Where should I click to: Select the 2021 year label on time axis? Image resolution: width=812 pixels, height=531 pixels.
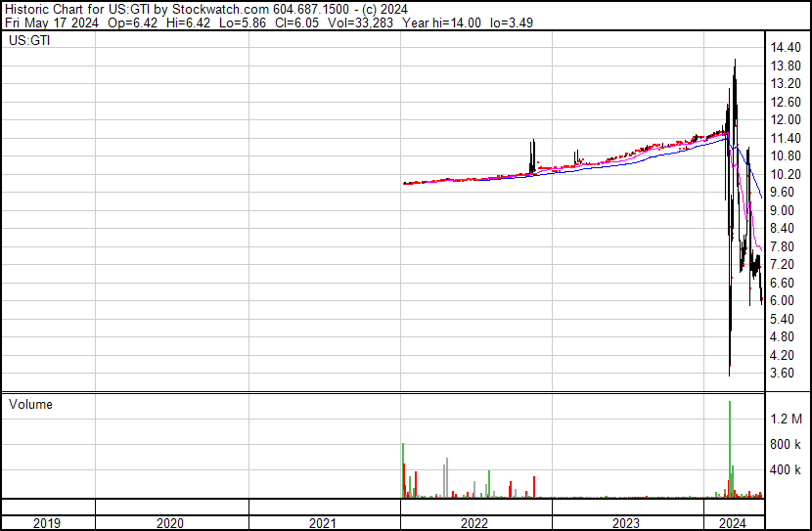323,523
